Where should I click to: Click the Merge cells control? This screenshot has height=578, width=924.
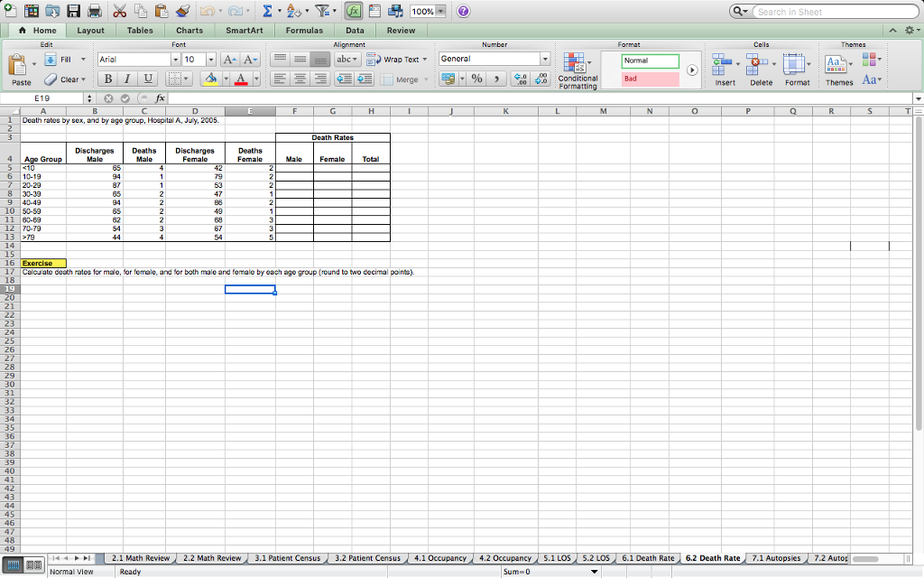click(408, 79)
